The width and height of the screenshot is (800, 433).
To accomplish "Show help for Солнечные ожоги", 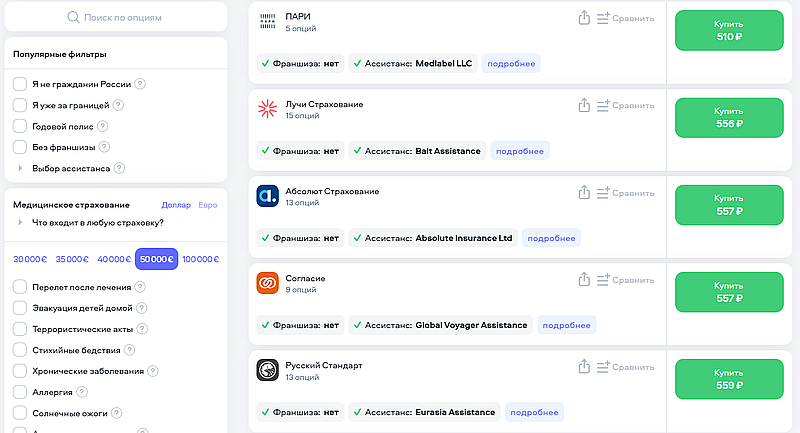I will click(116, 413).
